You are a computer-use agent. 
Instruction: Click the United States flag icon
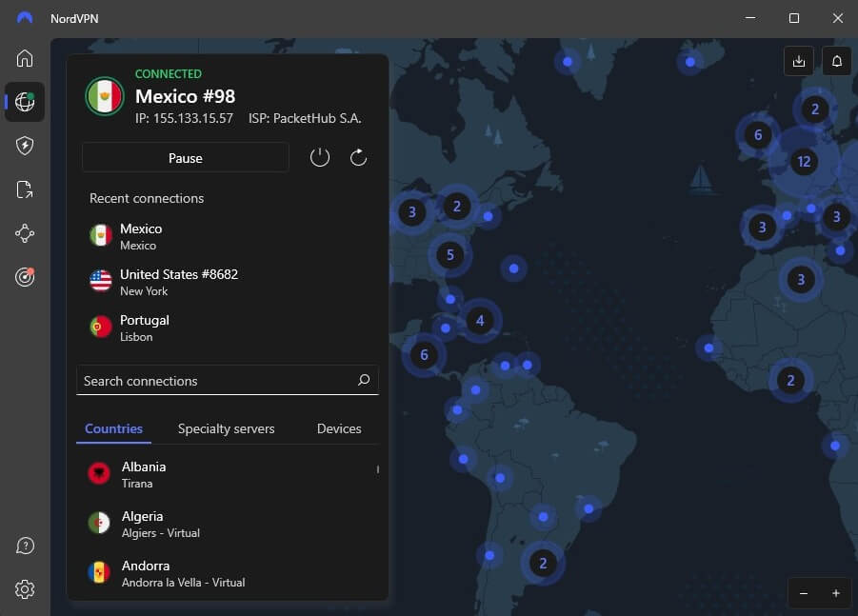coord(101,281)
